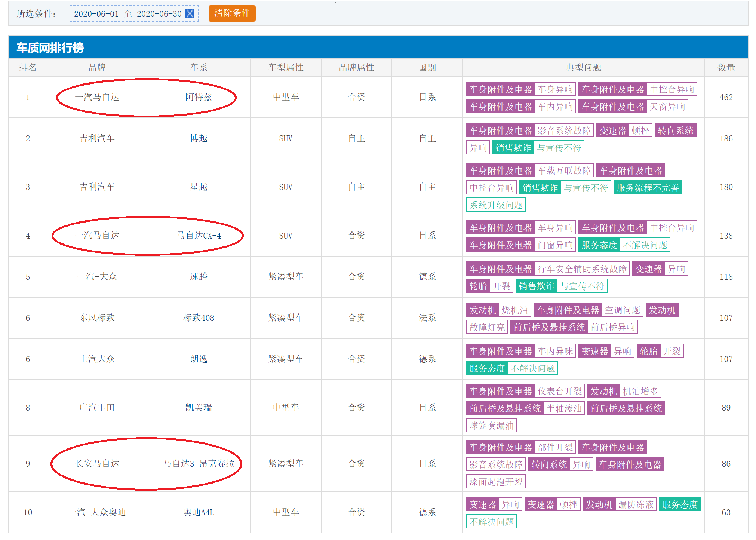Select the 部件开裂 problem tag
This screenshot has height=540, width=756.
555,447
